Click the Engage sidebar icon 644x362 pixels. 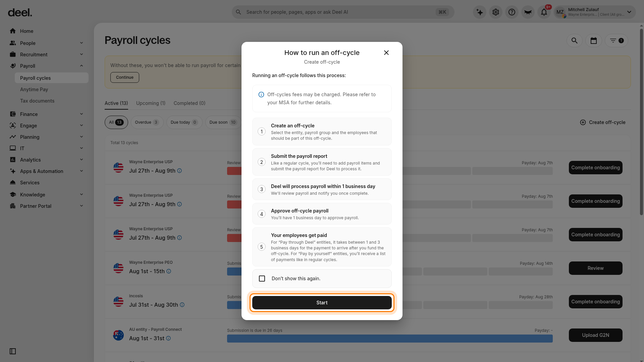click(x=13, y=125)
